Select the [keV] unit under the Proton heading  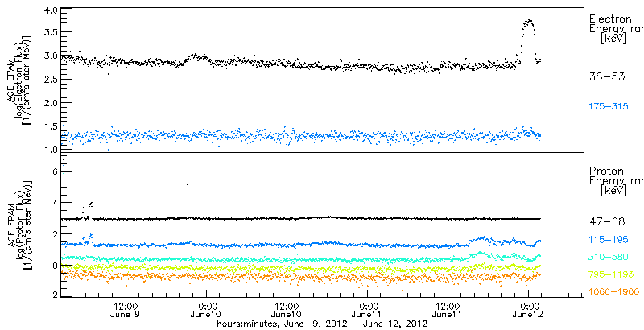(613, 191)
